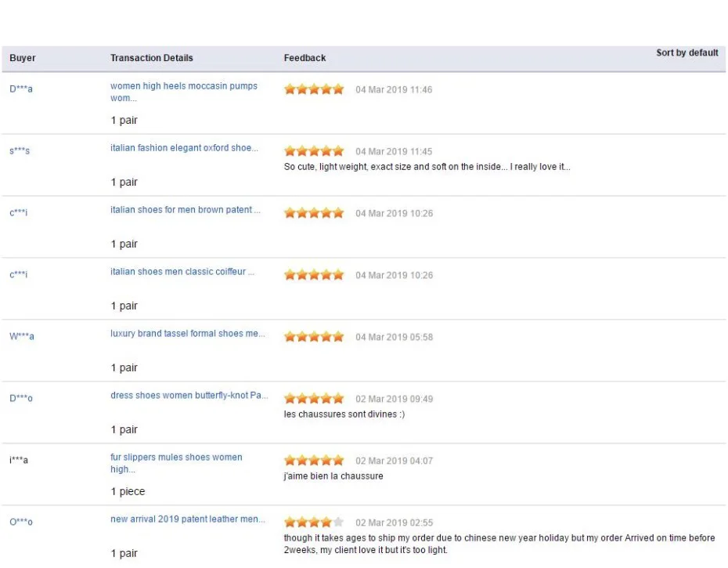Open dress shoes women butterfly-knot link

[x=189, y=395]
